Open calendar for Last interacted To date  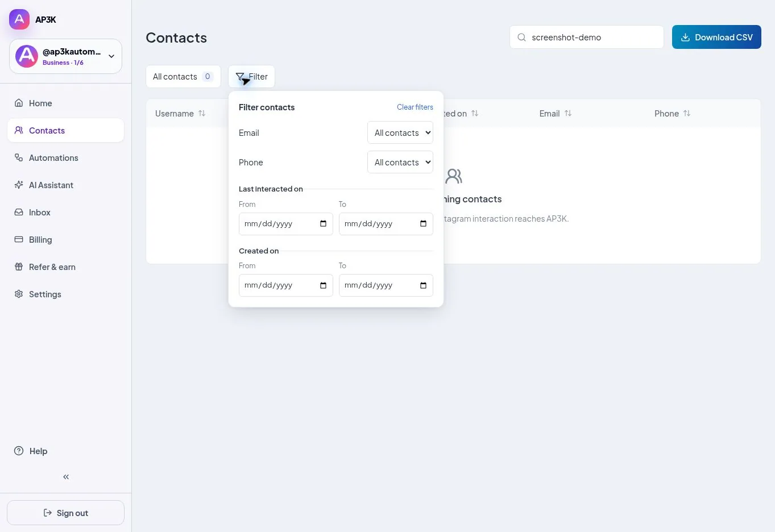pyautogui.click(x=423, y=223)
